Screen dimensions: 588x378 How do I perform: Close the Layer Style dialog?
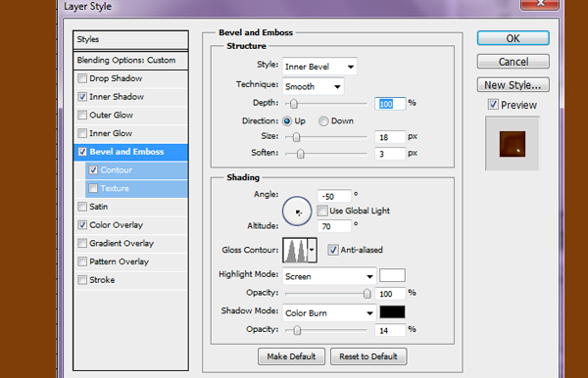coord(540,4)
